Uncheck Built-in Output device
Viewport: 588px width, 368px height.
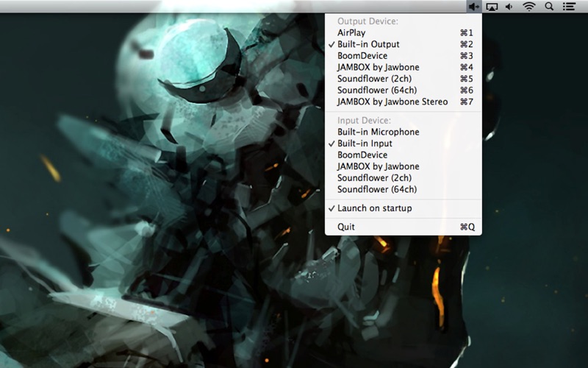(x=403, y=44)
